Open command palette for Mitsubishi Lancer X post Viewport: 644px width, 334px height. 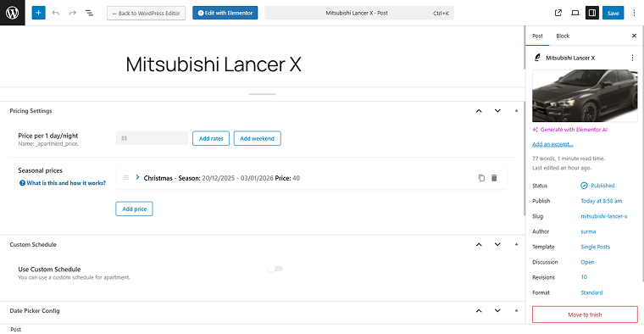click(359, 14)
